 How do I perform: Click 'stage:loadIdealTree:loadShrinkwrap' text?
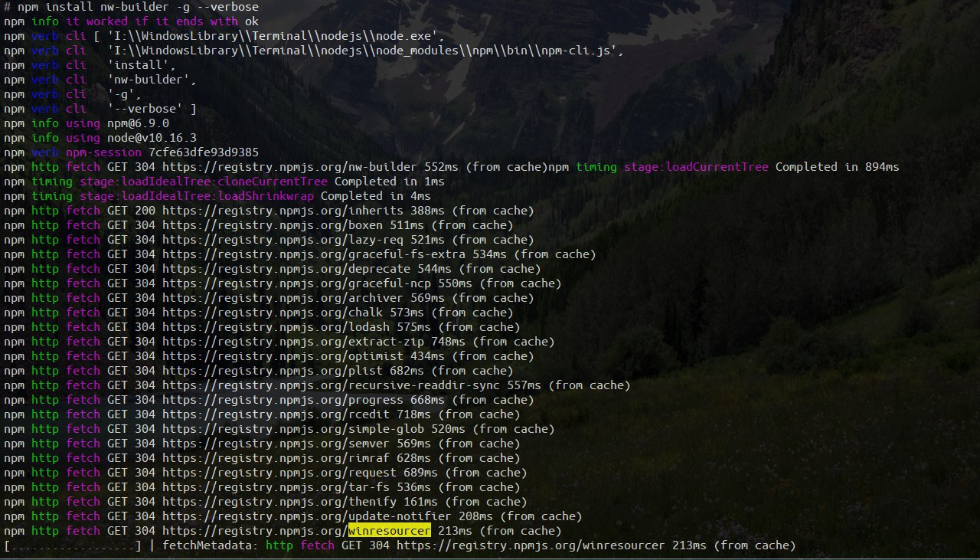click(197, 196)
